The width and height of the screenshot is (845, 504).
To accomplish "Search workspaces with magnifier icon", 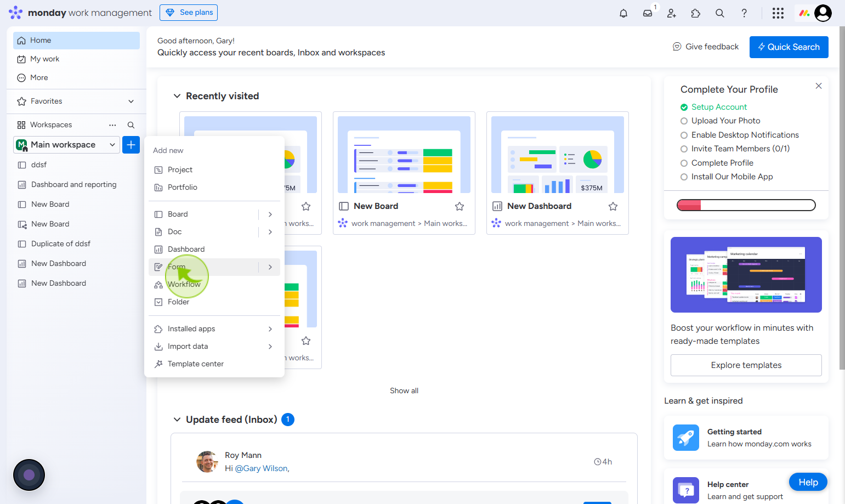I will [x=131, y=125].
